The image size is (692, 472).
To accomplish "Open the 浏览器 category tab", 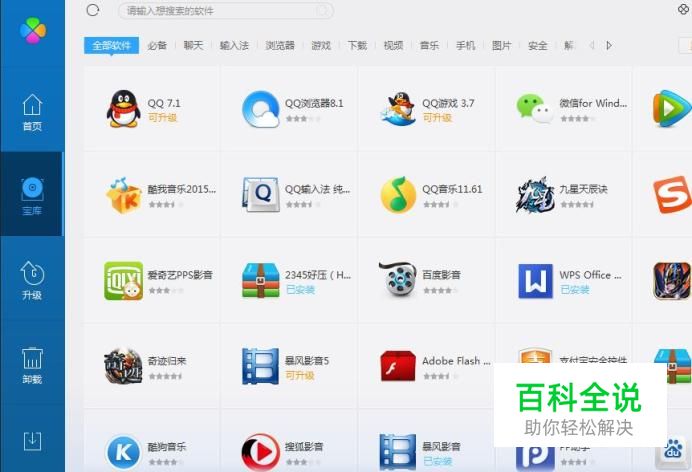I will pyautogui.click(x=280, y=45).
